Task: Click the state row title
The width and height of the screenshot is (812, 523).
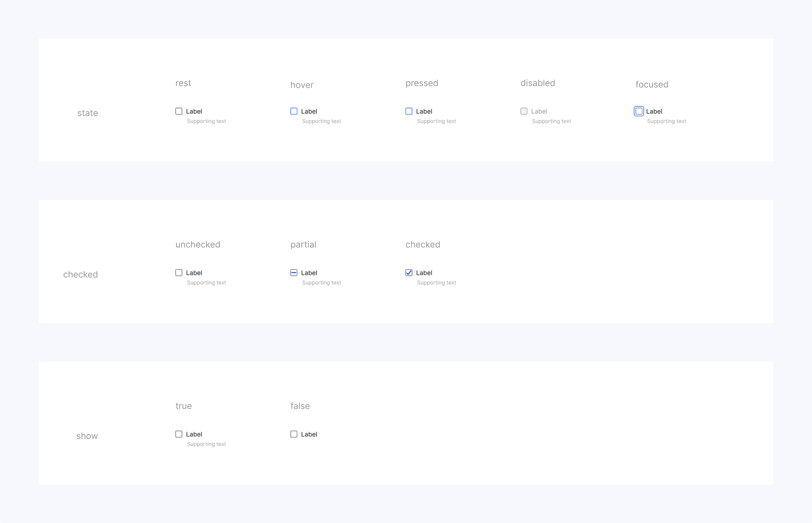Action: click(88, 113)
